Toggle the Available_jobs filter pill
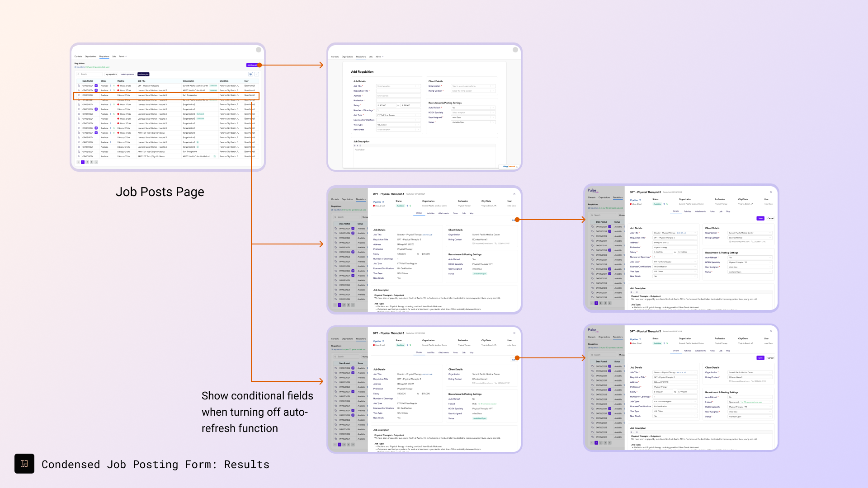This screenshot has height=488, width=868. pyautogui.click(x=144, y=74)
